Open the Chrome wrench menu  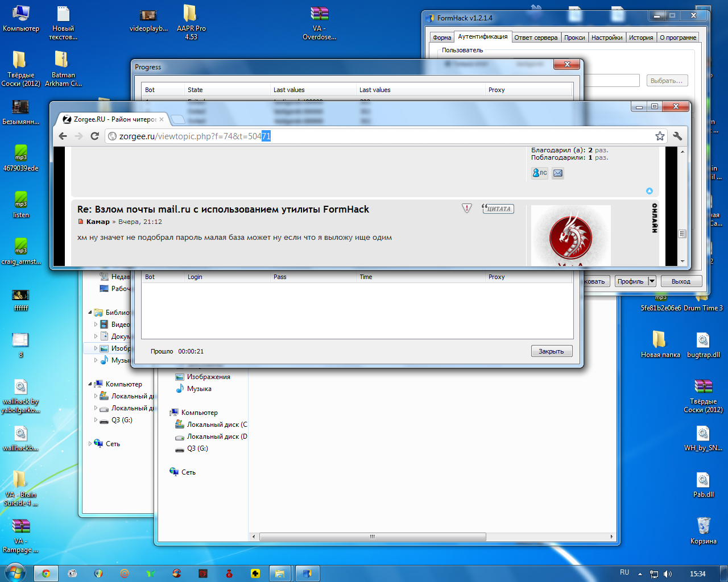point(677,136)
